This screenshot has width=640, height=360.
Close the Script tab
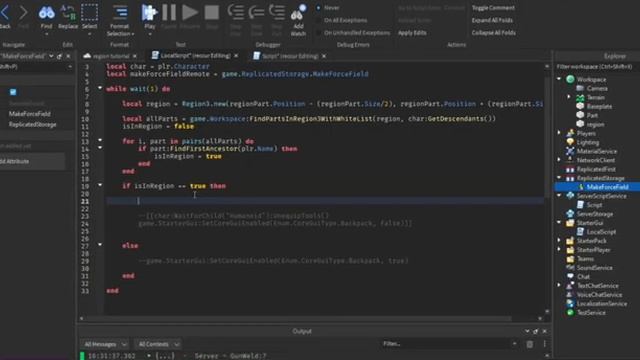coord(324,56)
